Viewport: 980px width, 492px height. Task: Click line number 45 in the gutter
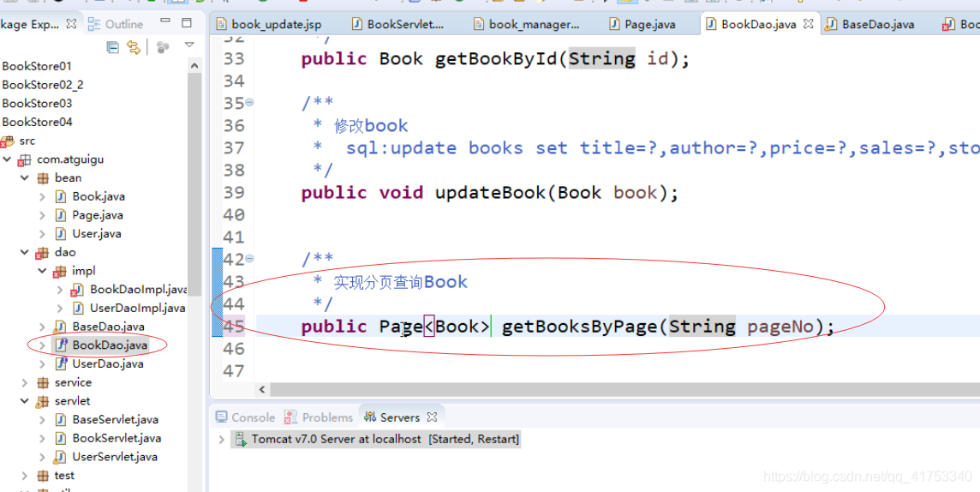pyautogui.click(x=234, y=327)
